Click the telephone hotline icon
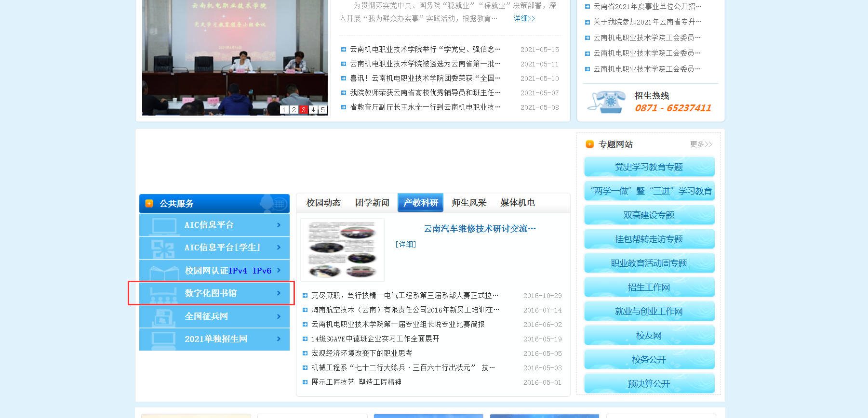The height and width of the screenshot is (418, 868). pos(607,102)
